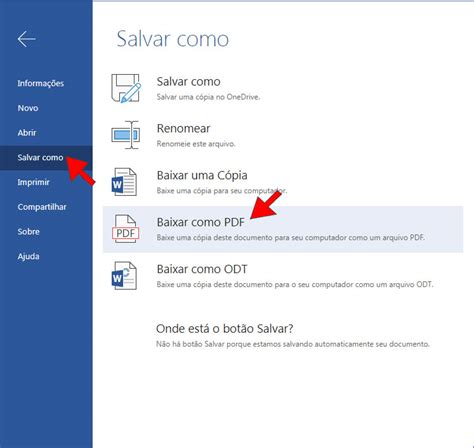
Task: Click the Salvar como floppy disk icon
Action: coord(126,88)
